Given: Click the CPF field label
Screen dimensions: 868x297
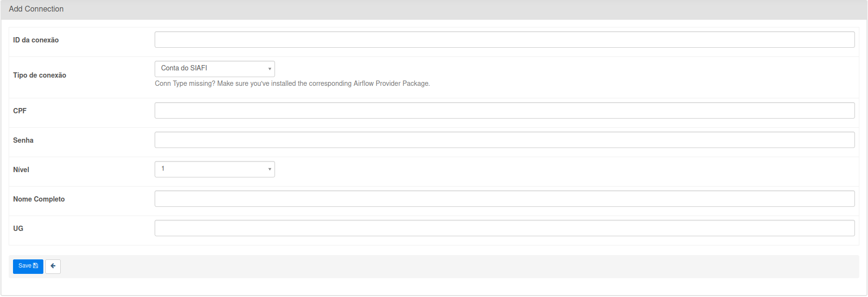Looking at the screenshot, I should 20,111.
